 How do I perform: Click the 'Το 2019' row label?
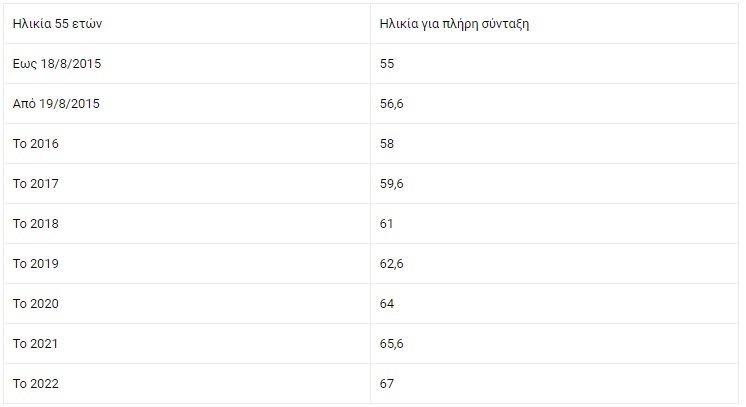point(36,264)
